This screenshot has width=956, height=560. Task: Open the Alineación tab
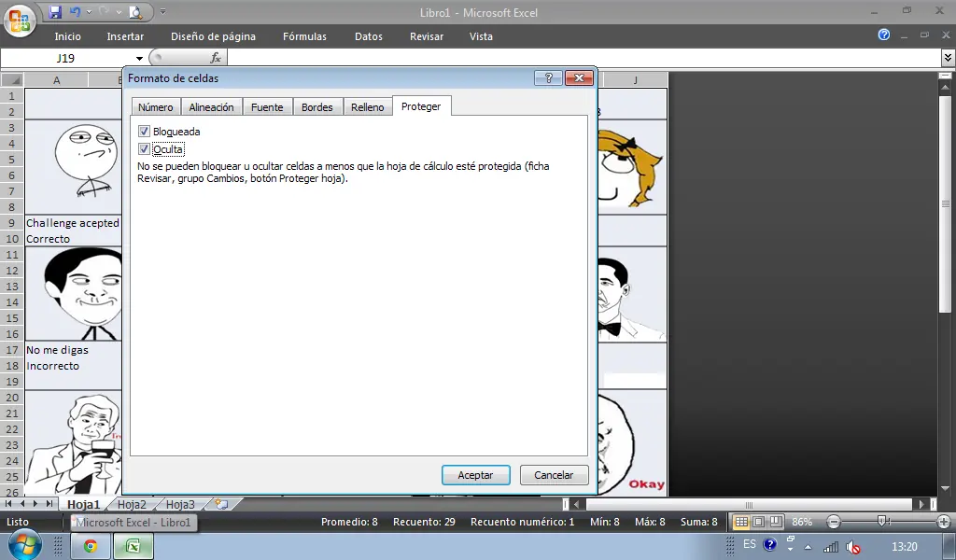211,106
